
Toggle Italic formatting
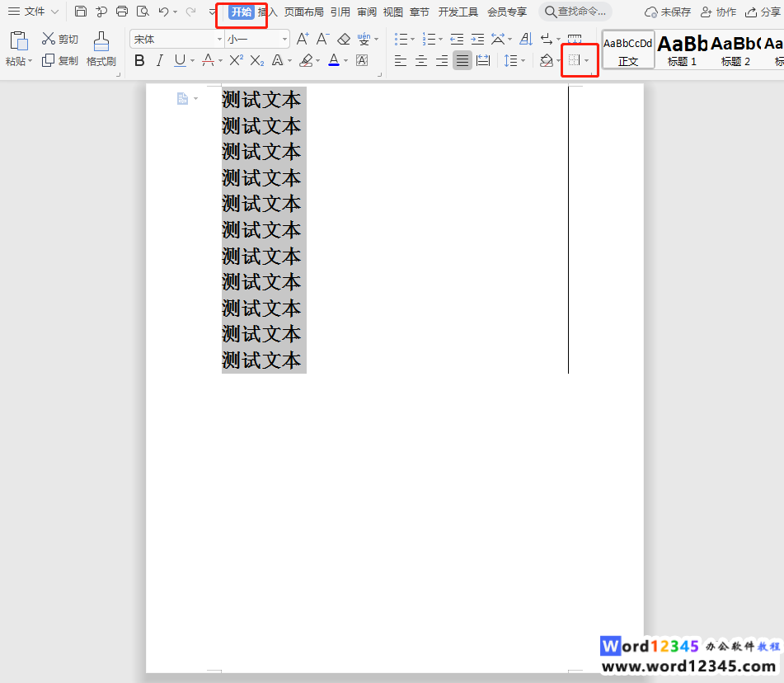[x=159, y=60]
